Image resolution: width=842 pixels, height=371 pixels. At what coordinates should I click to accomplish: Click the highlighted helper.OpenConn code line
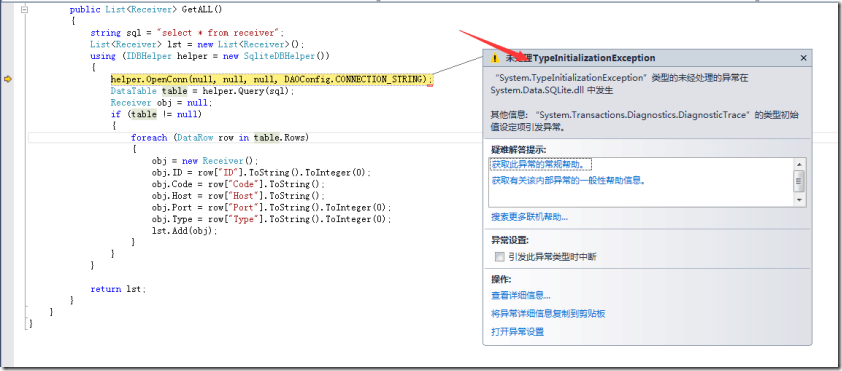[272, 79]
